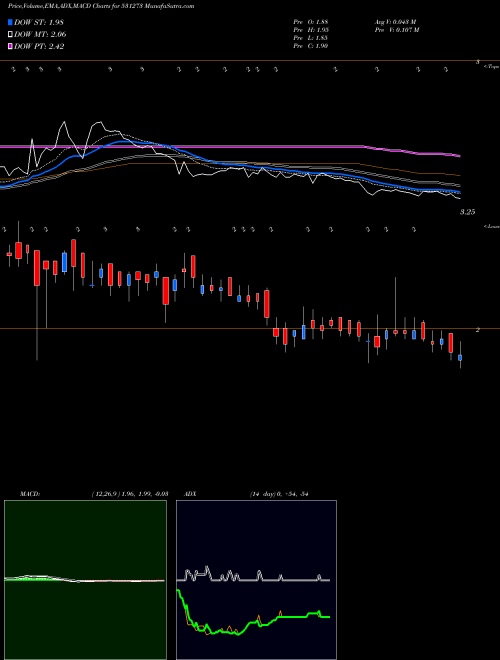The height and width of the screenshot is (660, 500).
Task: Click the 'Pre H: 1.95' value
Action: point(311,30)
